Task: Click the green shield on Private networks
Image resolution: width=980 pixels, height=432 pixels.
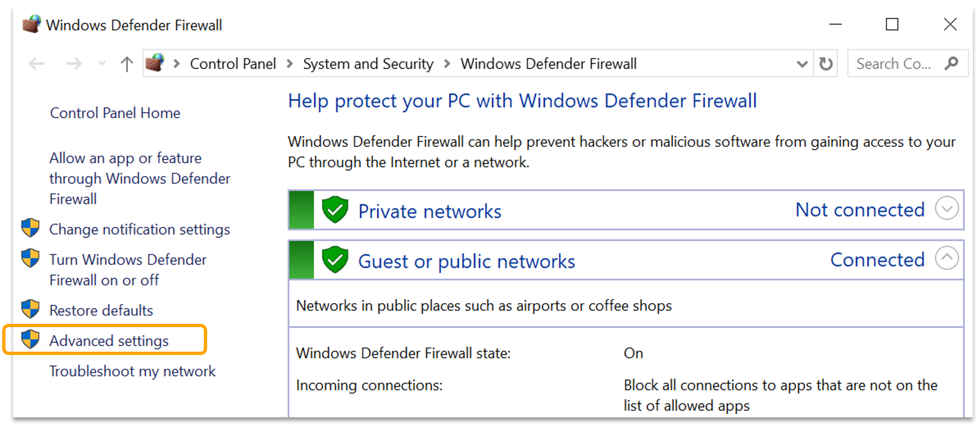Action: click(335, 210)
